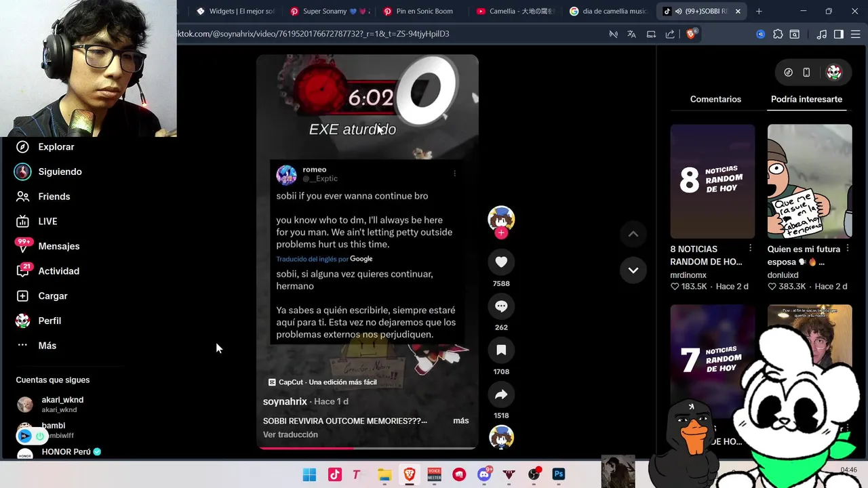
Task: Open the creator avatar above like button
Action: (501, 219)
